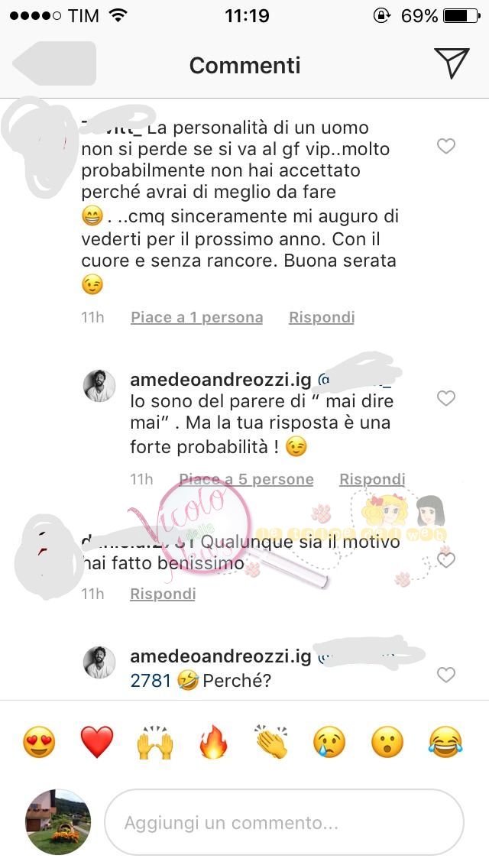
Task: Like the 'Qualunque sia il motivo' comment
Action: click(445, 560)
